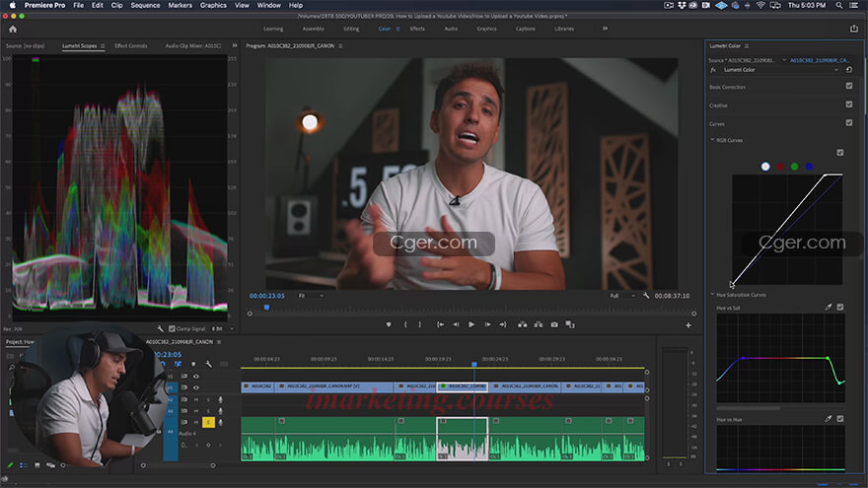Toggle V2 track output eye icon

tap(195, 377)
